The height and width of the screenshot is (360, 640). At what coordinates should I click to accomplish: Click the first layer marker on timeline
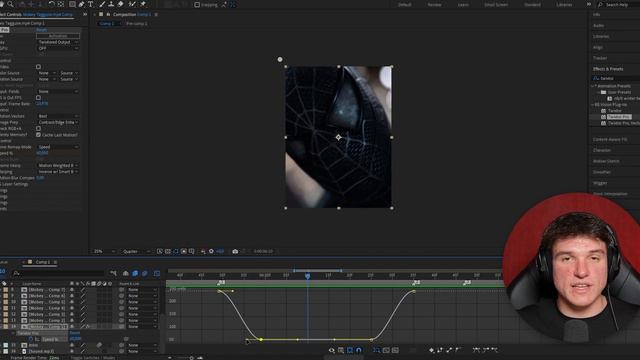coord(221,282)
